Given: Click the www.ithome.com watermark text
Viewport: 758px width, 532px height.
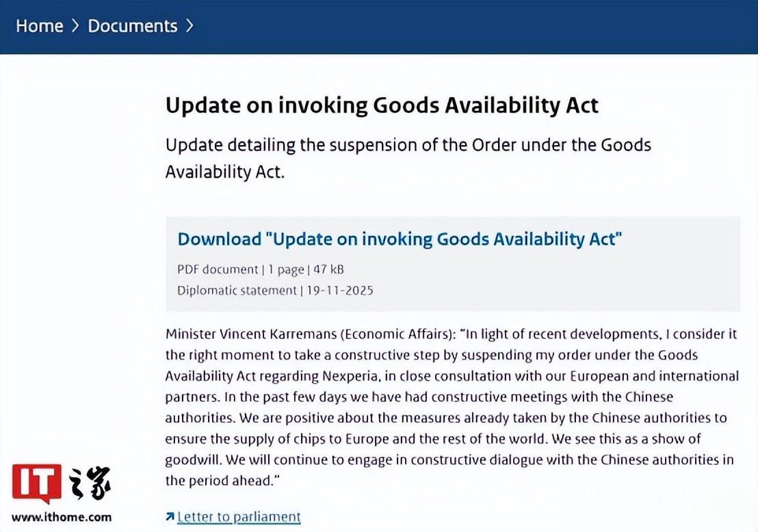Looking at the screenshot, I should click(x=62, y=517).
